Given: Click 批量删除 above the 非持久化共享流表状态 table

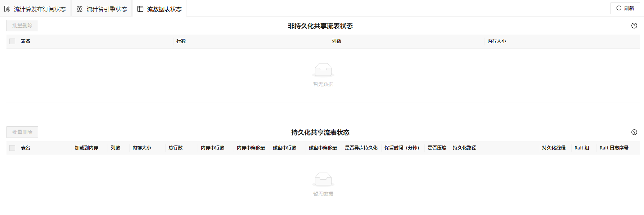Looking at the screenshot, I should pos(22,26).
